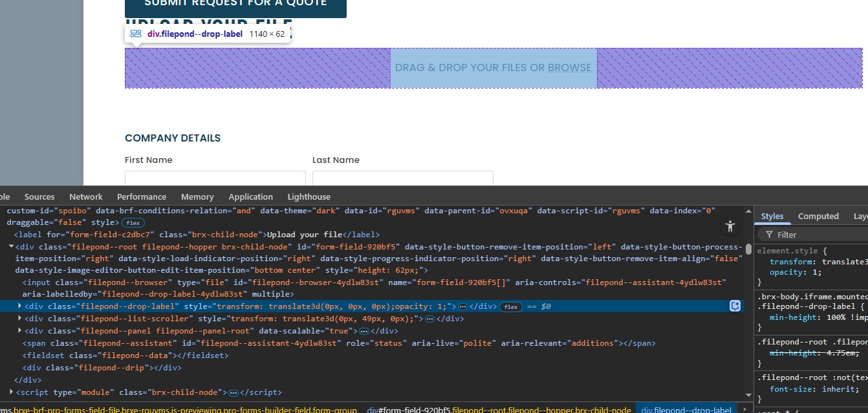
Task: Click the Submit Request For A Quote button
Action: click(x=235, y=7)
